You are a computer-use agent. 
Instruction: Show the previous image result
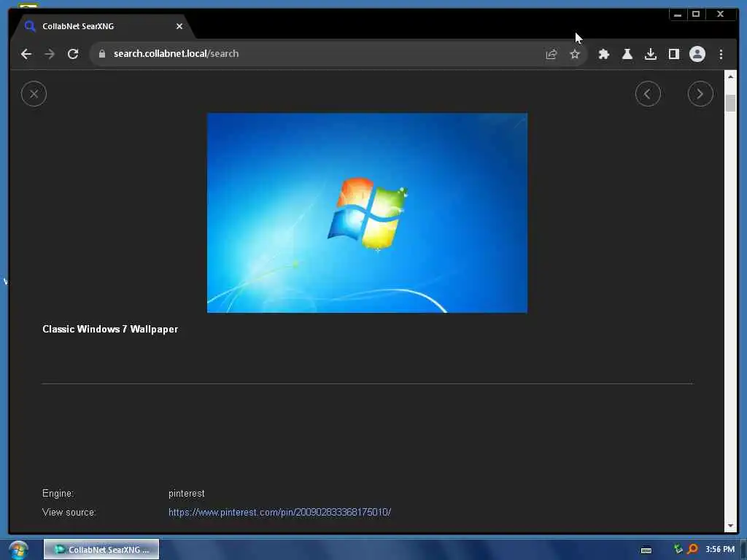coord(648,94)
